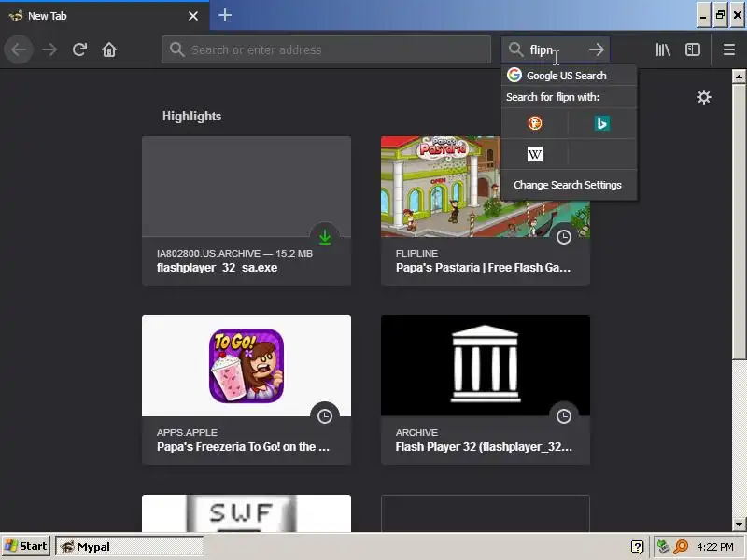Toggle the sidebar view
The height and width of the screenshot is (560, 747).
(693, 49)
